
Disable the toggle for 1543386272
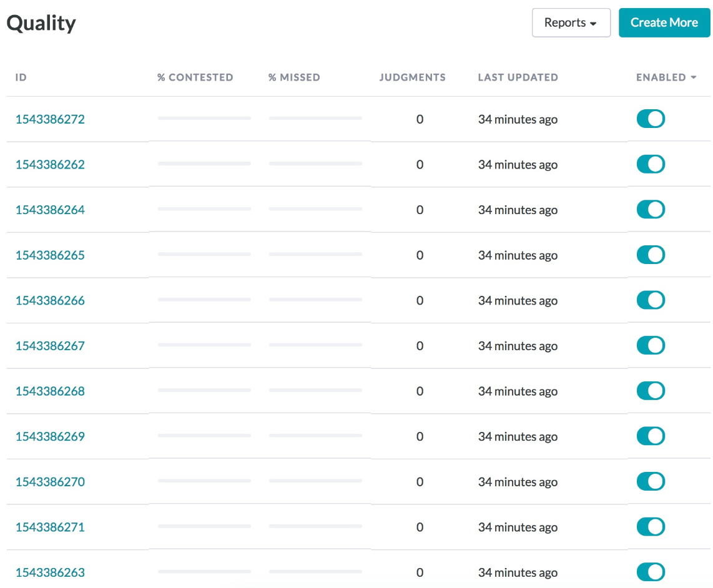click(x=651, y=119)
